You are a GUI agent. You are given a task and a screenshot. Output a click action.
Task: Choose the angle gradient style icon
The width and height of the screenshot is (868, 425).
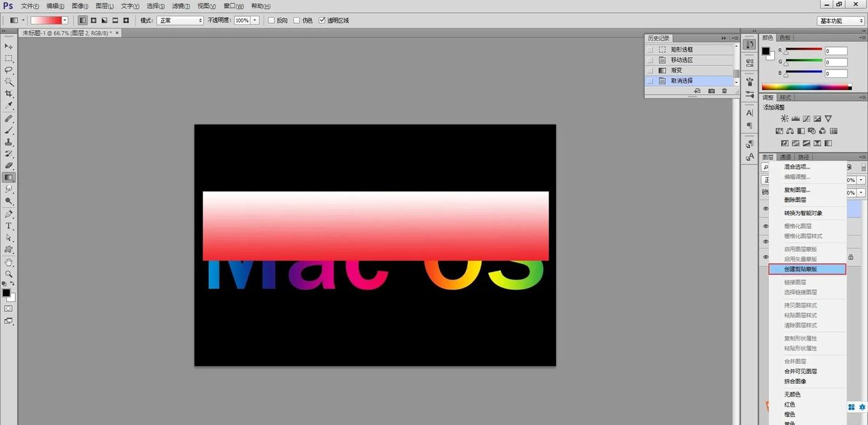[x=104, y=20]
